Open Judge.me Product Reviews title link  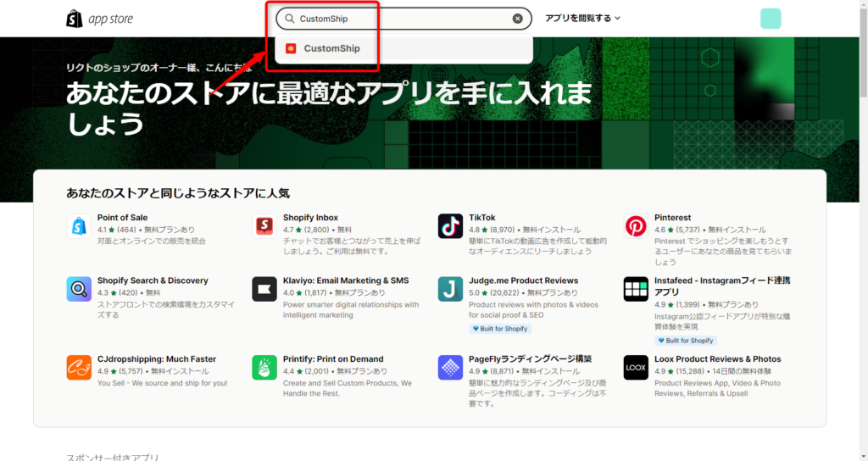click(x=524, y=280)
